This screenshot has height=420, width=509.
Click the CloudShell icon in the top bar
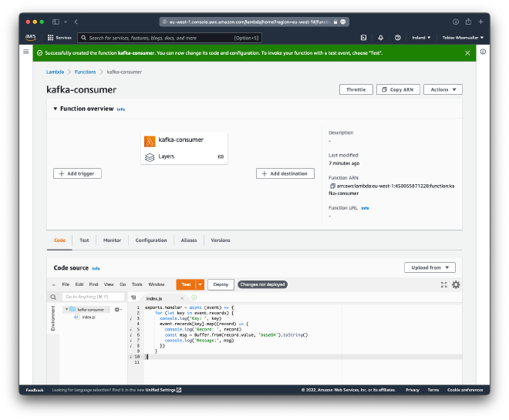coord(363,37)
